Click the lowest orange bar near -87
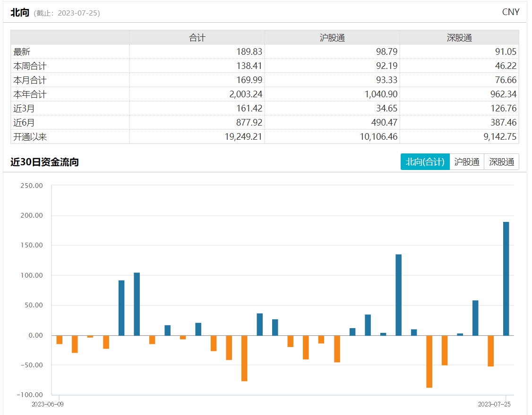 click(429, 361)
